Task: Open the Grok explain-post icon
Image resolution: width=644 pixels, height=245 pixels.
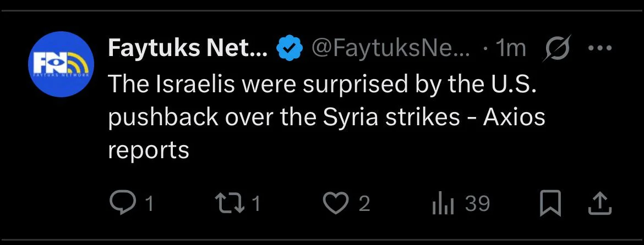Action: coord(557,48)
